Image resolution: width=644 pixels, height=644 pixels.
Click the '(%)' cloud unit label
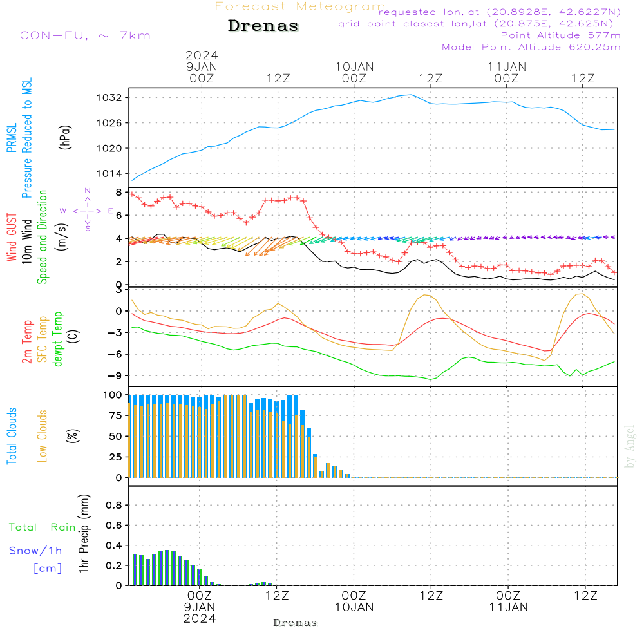tap(72, 436)
